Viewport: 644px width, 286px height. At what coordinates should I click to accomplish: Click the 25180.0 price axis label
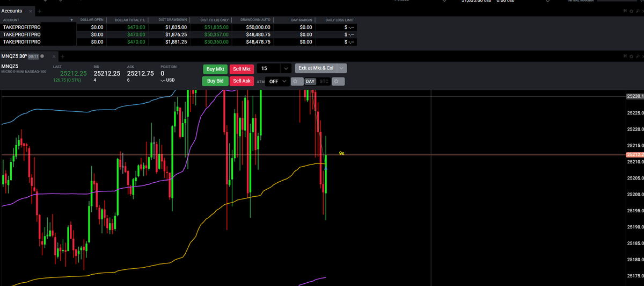pyautogui.click(x=635, y=259)
